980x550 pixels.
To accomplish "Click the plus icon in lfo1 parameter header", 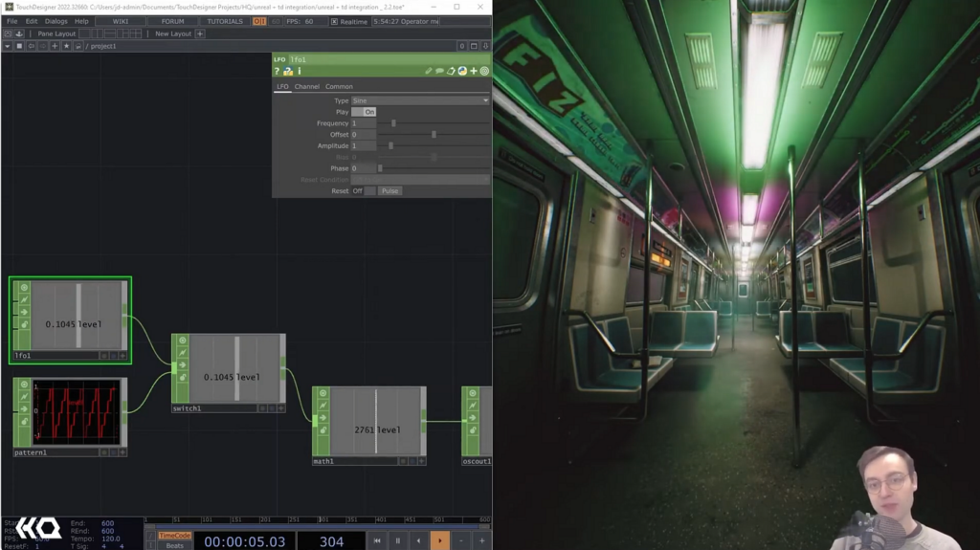I will (x=474, y=71).
